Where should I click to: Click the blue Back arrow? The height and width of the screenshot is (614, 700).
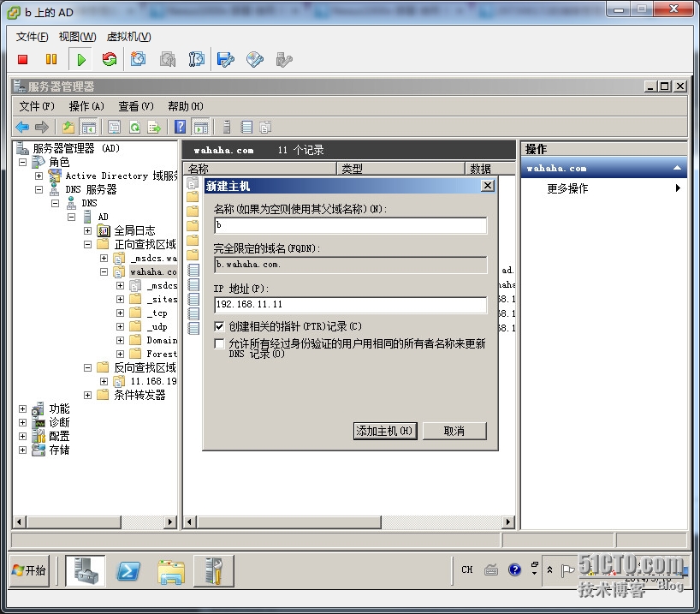click(x=22, y=128)
